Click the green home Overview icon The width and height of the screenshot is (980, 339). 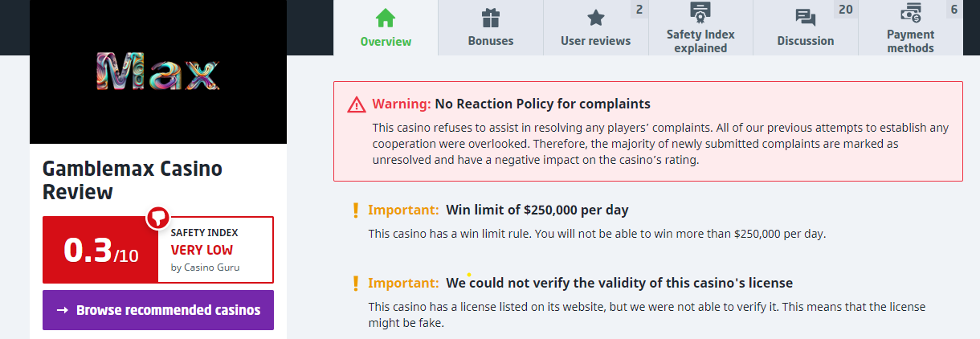(x=386, y=18)
